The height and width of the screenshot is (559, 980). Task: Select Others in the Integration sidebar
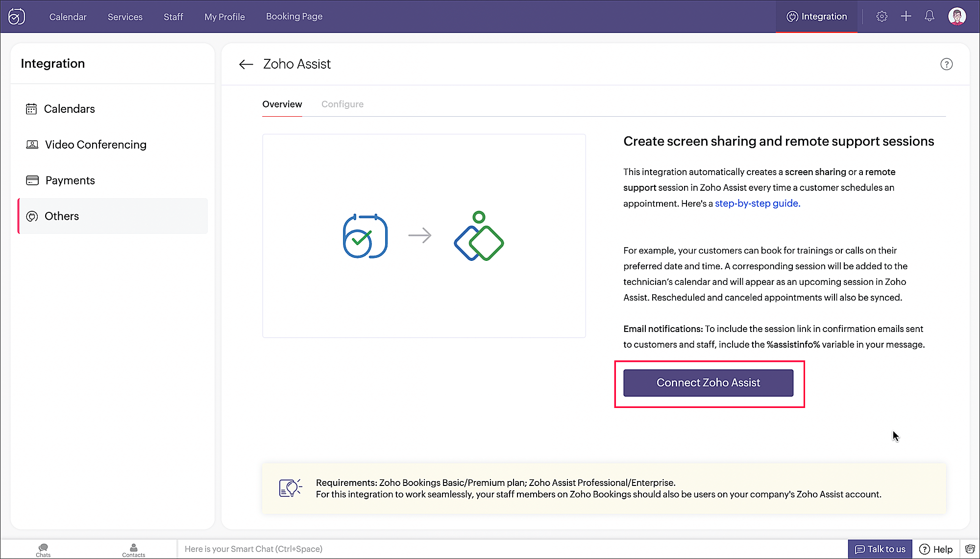[x=113, y=216]
